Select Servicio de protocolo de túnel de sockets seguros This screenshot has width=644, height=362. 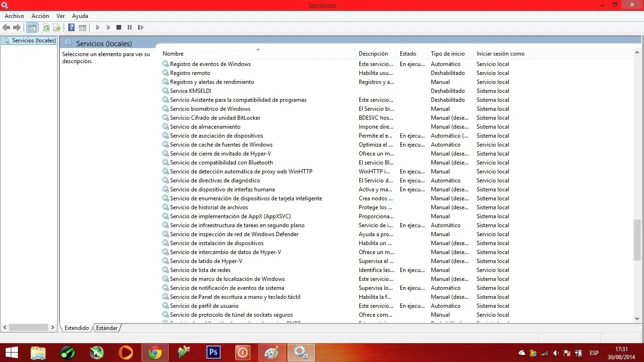tap(231, 315)
